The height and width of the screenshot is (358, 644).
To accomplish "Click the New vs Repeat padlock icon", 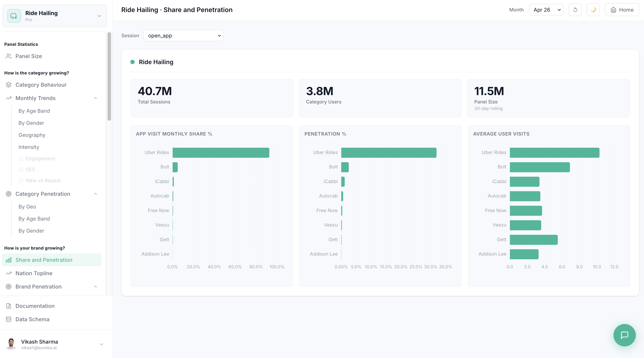I will [x=21, y=181].
